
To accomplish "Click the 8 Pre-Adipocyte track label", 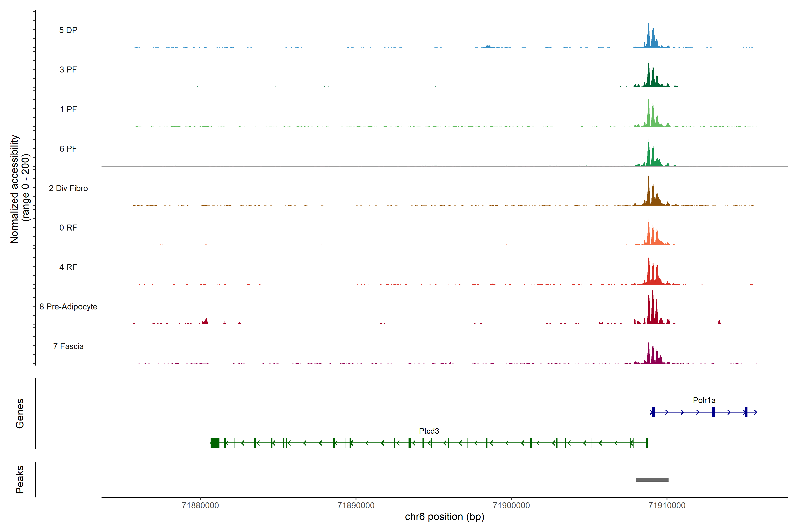I will [68, 307].
